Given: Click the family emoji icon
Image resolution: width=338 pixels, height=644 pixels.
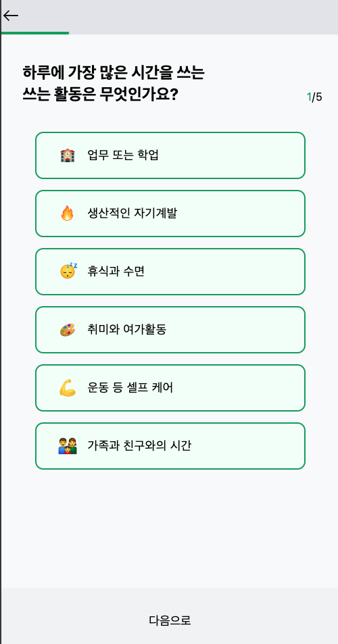Looking at the screenshot, I should pyautogui.click(x=68, y=445).
